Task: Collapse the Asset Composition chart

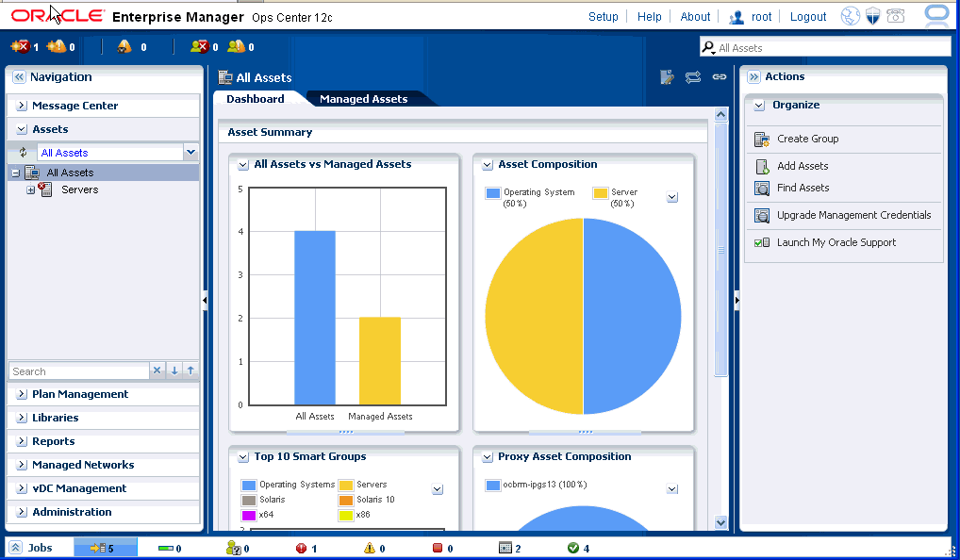Action: click(x=488, y=165)
